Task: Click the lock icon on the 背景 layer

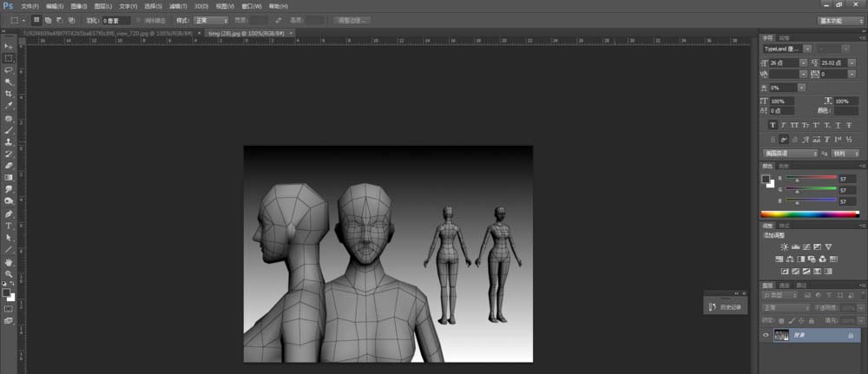Action: click(x=850, y=335)
